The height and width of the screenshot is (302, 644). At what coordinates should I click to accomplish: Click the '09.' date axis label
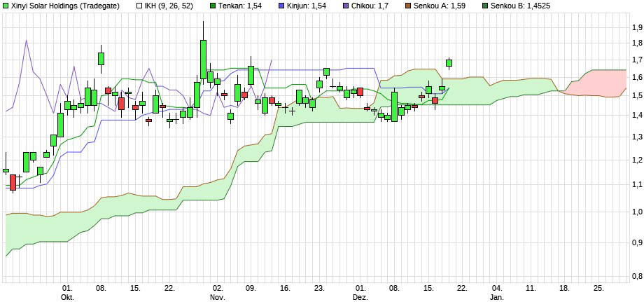click(251, 289)
